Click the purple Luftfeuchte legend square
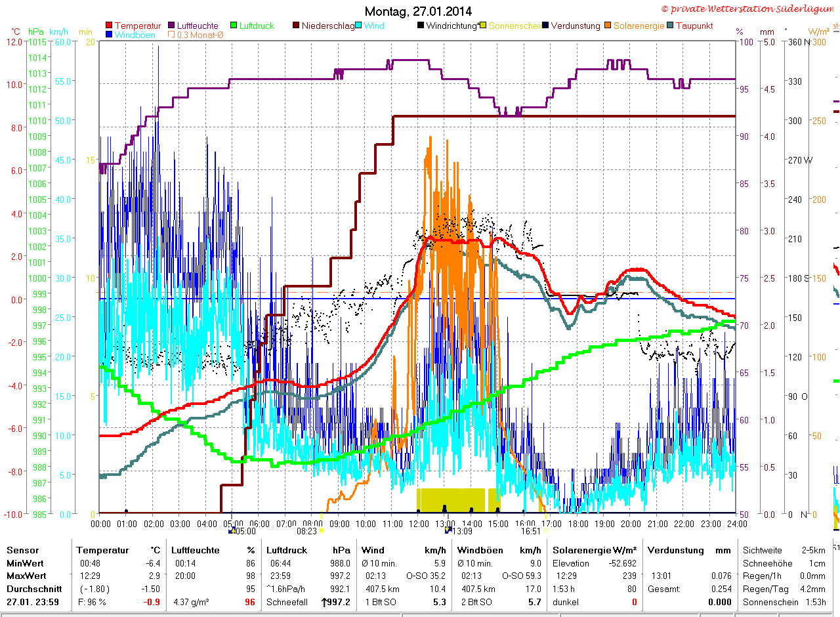The height and width of the screenshot is (617, 840). pos(172,26)
